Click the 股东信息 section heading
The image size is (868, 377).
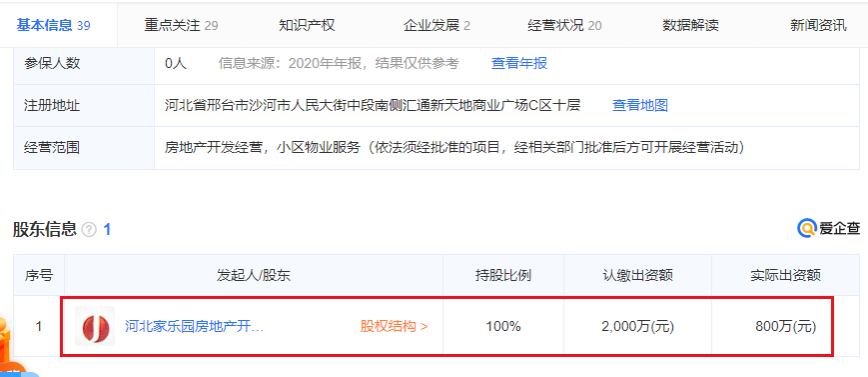[x=45, y=230]
